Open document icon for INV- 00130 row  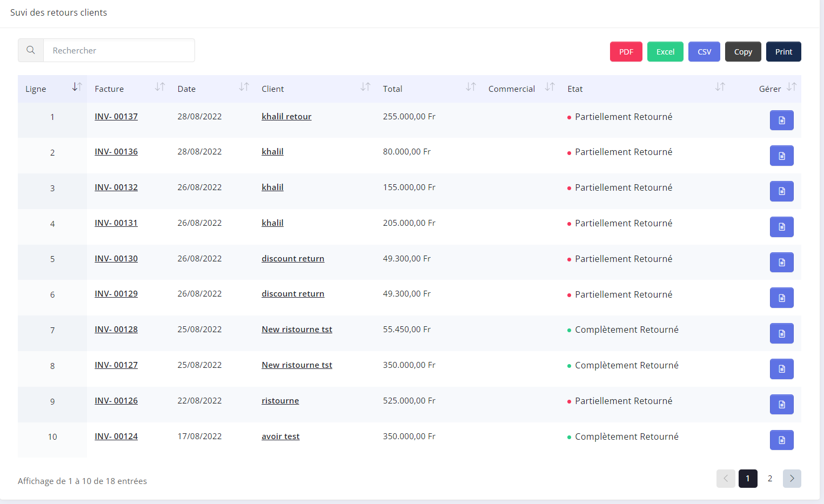(x=781, y=263)
